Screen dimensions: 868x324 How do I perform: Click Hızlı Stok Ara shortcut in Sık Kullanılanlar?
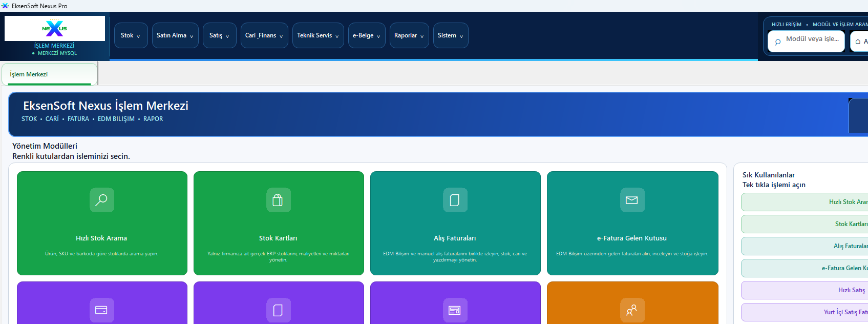[x=805, y=202]
